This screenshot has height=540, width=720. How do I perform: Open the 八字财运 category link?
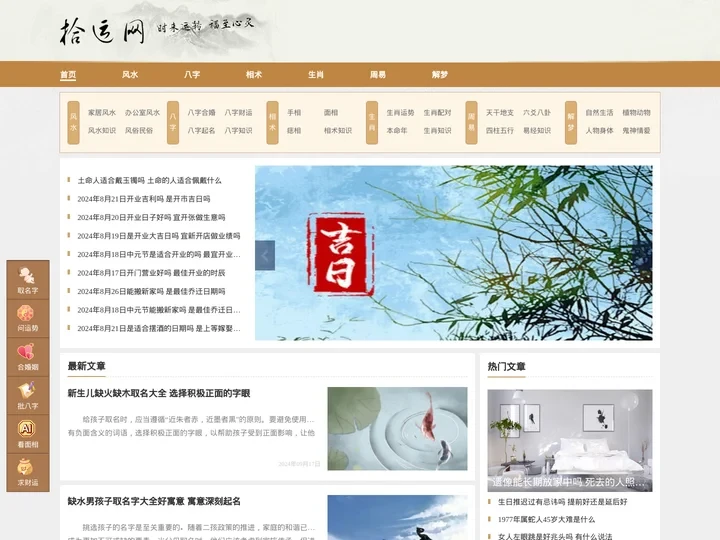(x=238, y=112)
